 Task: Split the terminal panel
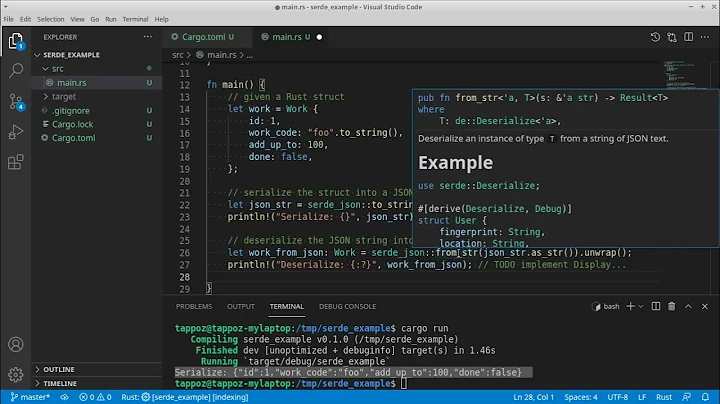(656, 306)
